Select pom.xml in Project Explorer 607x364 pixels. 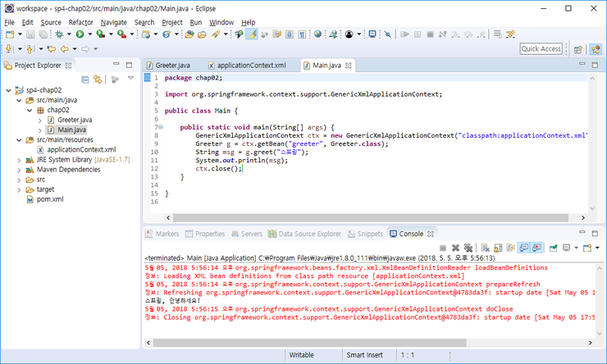50,198
